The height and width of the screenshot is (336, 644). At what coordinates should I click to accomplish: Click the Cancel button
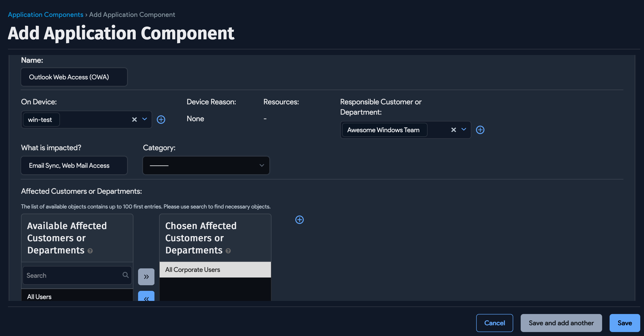494,323
